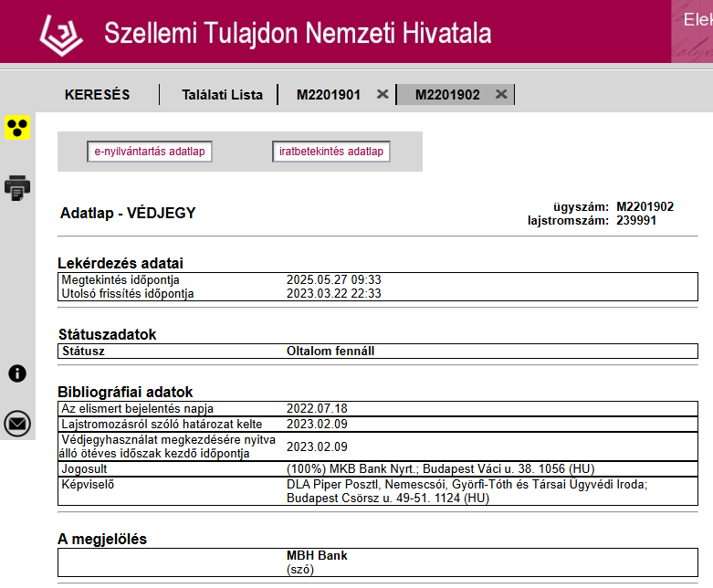This screenshot has height=588, width=713.
Task: Click the A megjelölés heading
Action: point(102,539)
